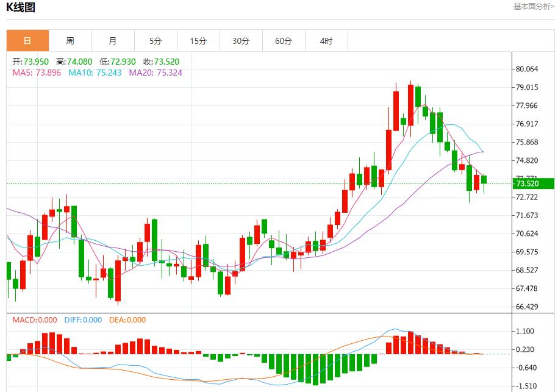Switch to the 4时 chart tab
Viewport: 558px width, 392px height.
click(326, 41)
